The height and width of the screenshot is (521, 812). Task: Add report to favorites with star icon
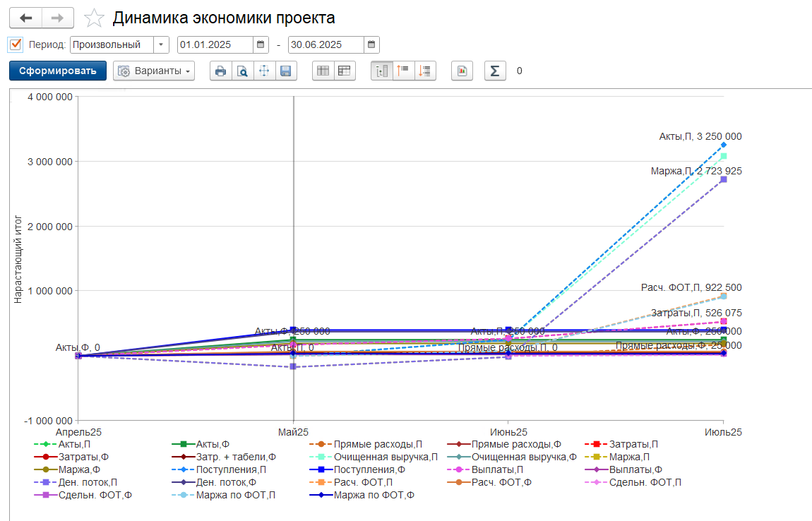point(94,18)
